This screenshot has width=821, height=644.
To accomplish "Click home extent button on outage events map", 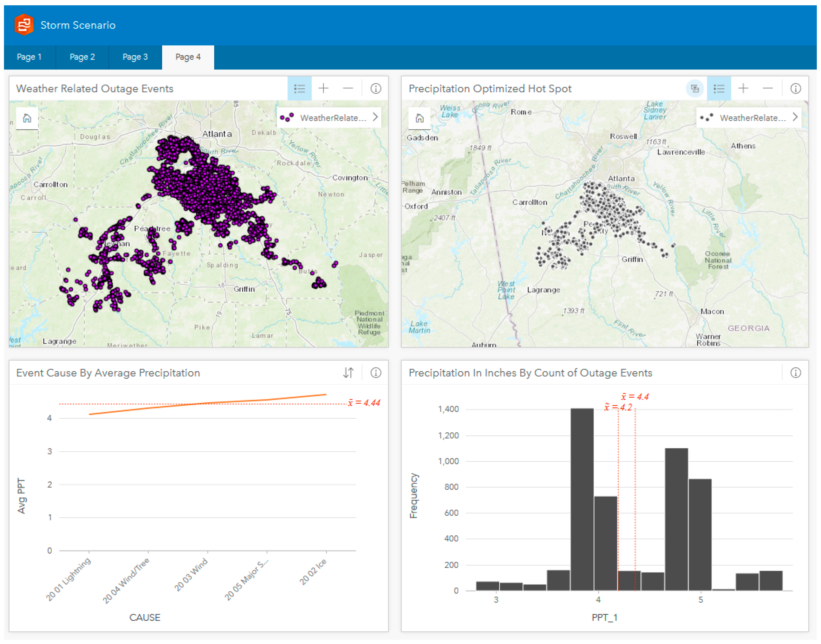I will 27,118.
